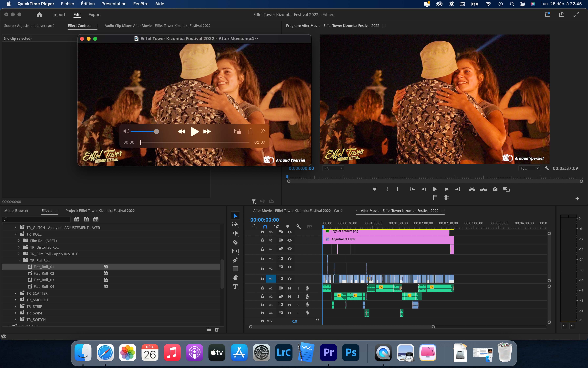Click Delete Custom Items trash icon

217,330
